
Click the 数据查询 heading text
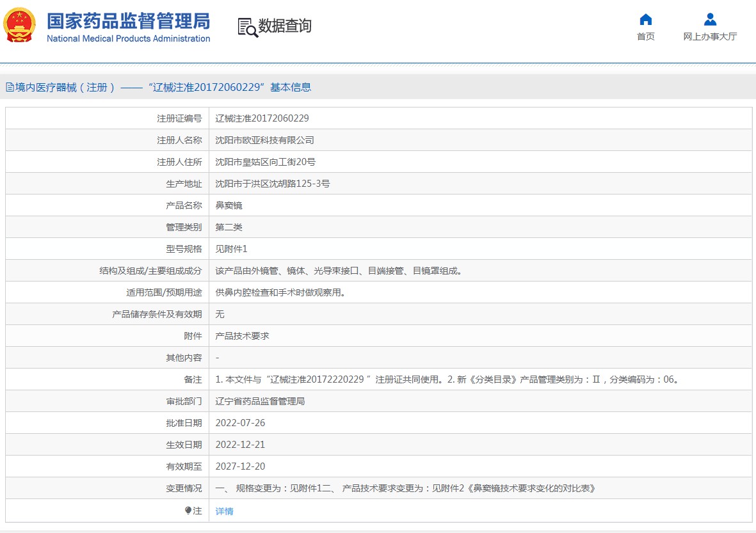[x=285, y=26]
